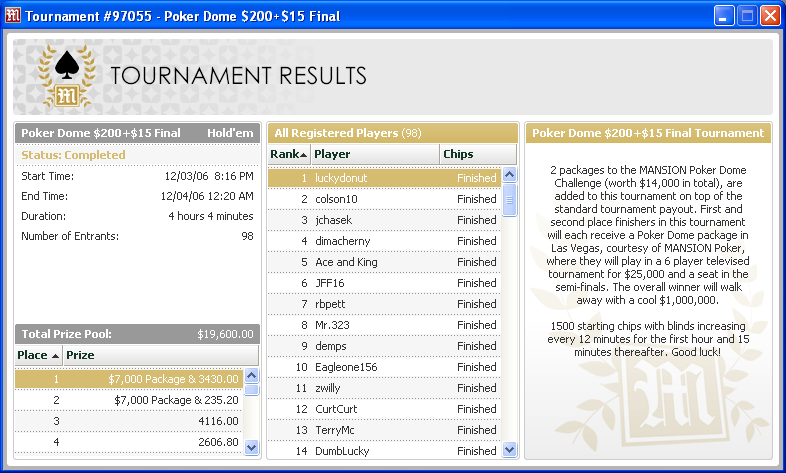The height and width of the screenshot is (473, 786).
Task: Sort players by Chips column header
Action: click(x=478, y=154)
